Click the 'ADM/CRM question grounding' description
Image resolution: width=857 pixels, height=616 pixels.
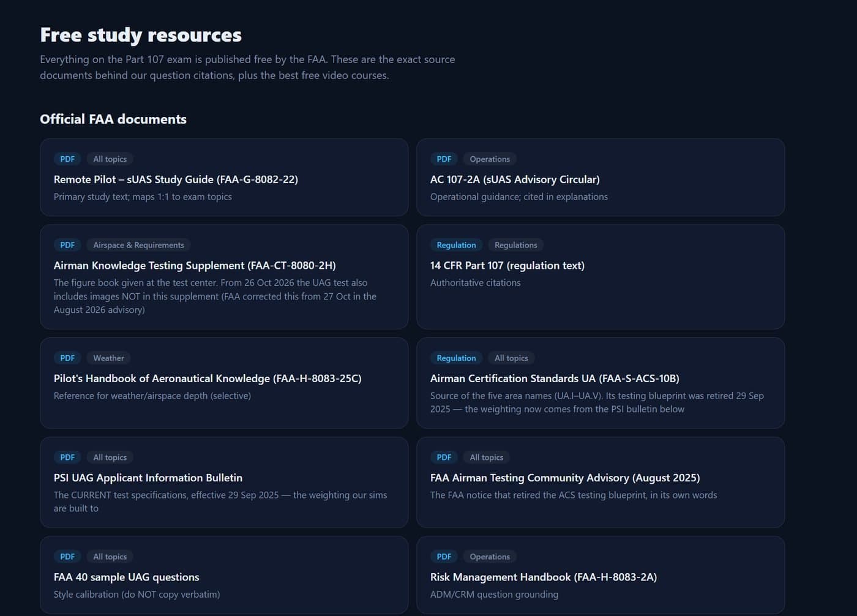click(494, 594)
